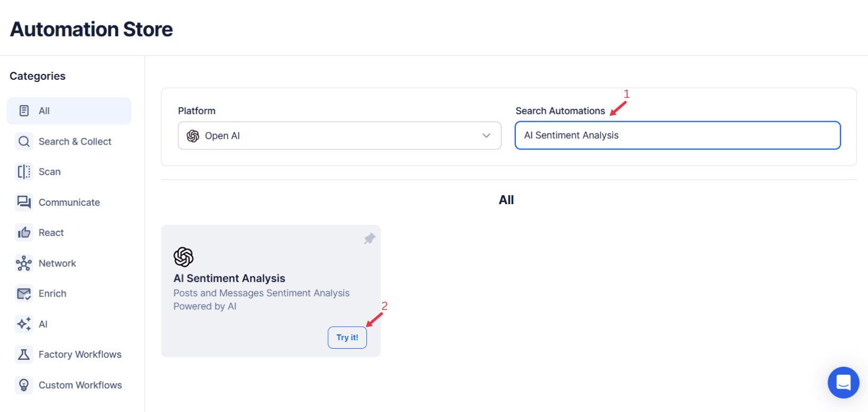Click the Search & Collect magnifier icon
Image resolution: width=868 pixels, height=412 pixels.
[x=24, y=141]
